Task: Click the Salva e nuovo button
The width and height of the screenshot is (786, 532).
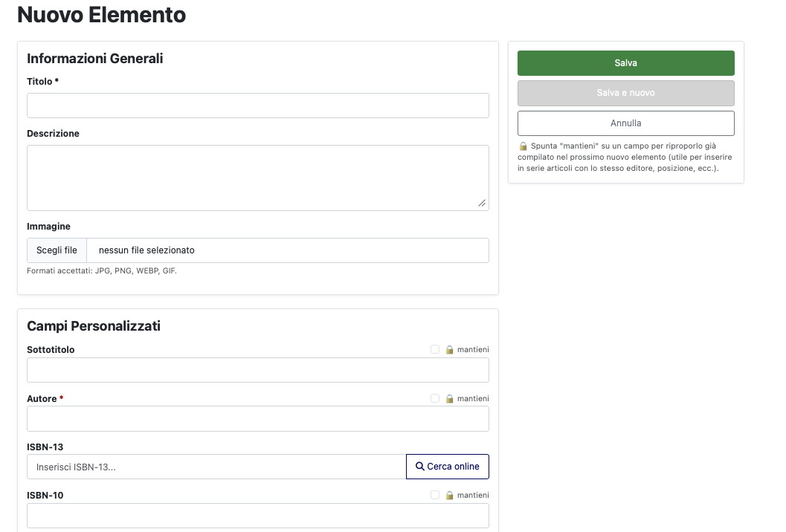Action: pos(625,93)
